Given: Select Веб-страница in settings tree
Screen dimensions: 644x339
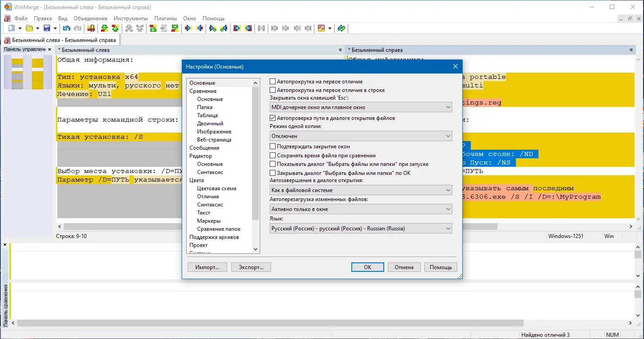Looking at the screenshot, I should coord(214,140).
